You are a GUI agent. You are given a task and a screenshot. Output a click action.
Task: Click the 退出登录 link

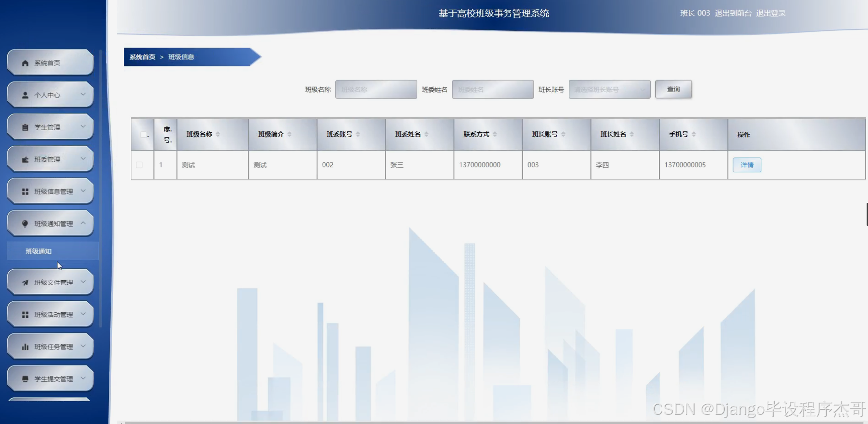771,13
